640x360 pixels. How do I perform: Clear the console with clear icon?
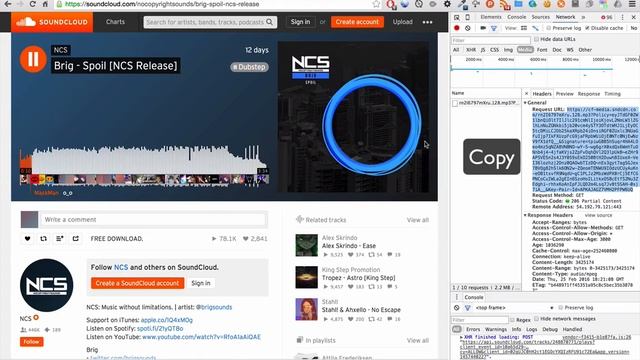click(x=457, y=308)
